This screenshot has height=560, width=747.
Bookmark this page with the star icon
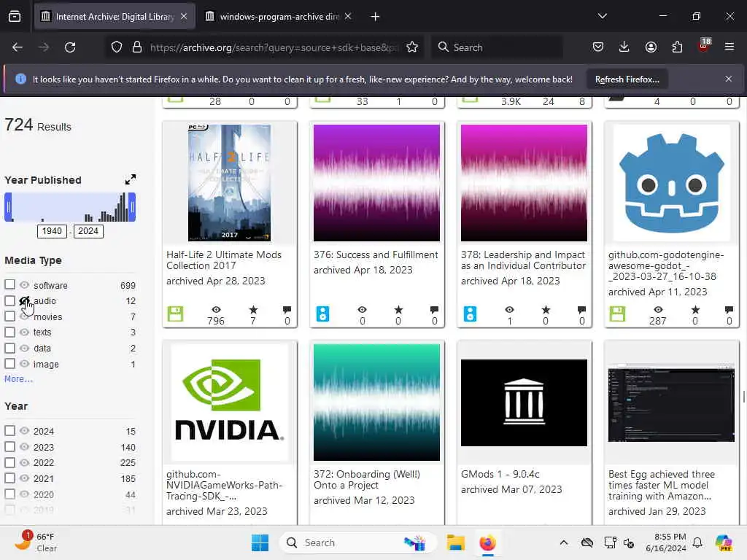412,47
